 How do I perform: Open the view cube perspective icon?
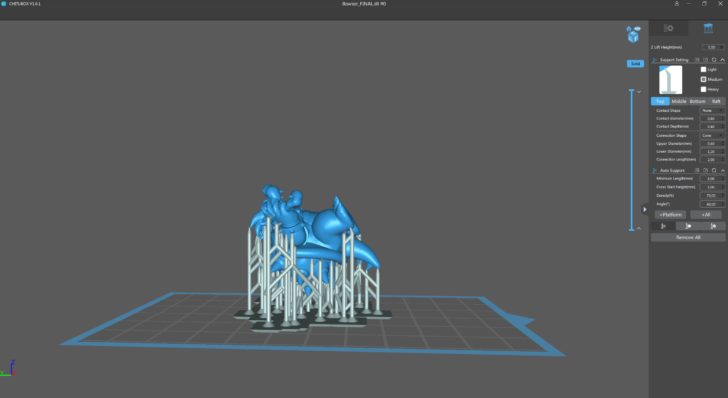[x=633, y=34]
